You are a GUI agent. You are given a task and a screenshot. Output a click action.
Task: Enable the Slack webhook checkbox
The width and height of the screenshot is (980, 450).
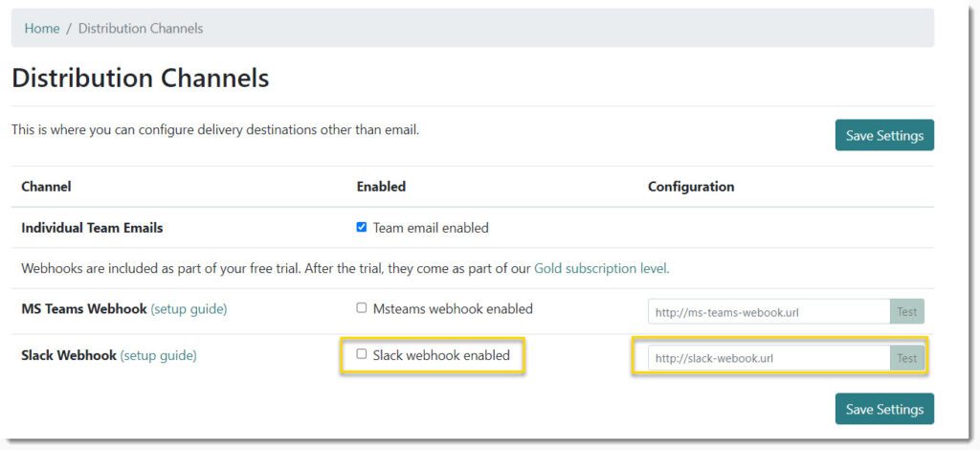pyautogui.click(x=361, y=354)
